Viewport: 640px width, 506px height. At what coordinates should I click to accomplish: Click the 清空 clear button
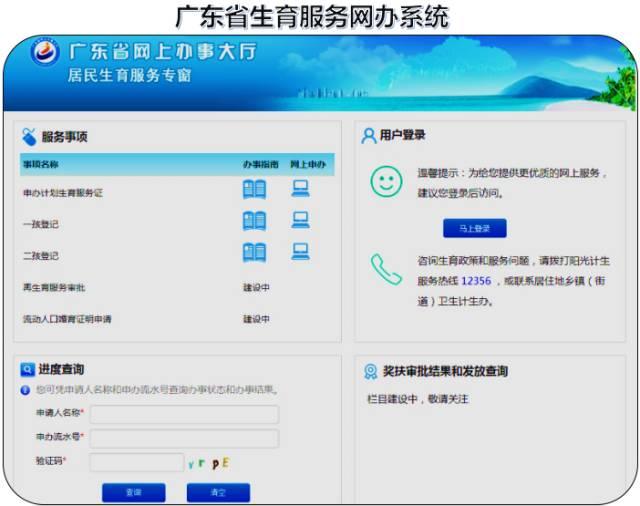coord(218,493)
